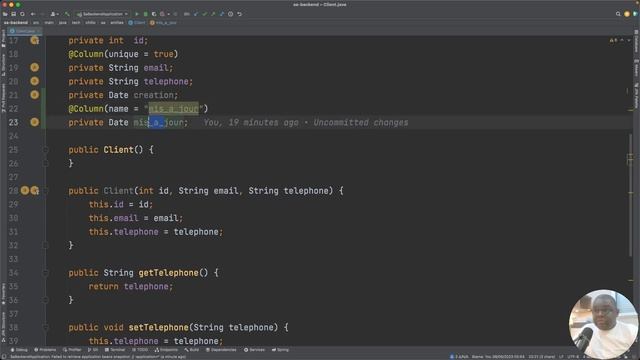Click the setTelephone method name
The width and height of the screenshot is (640, 360).
[x=158, y=327]
